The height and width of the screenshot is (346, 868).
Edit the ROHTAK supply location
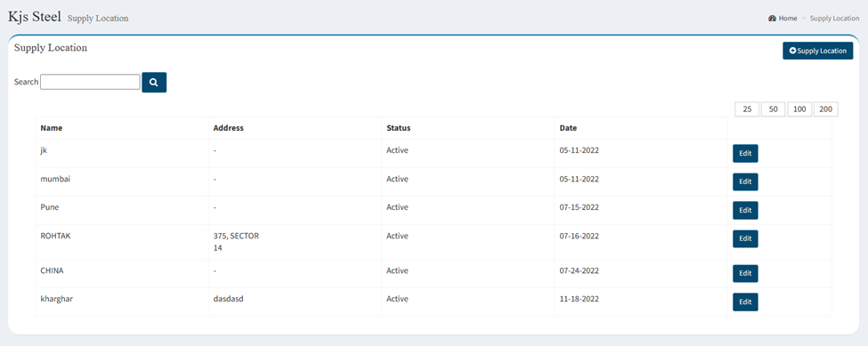coord(745,238)
